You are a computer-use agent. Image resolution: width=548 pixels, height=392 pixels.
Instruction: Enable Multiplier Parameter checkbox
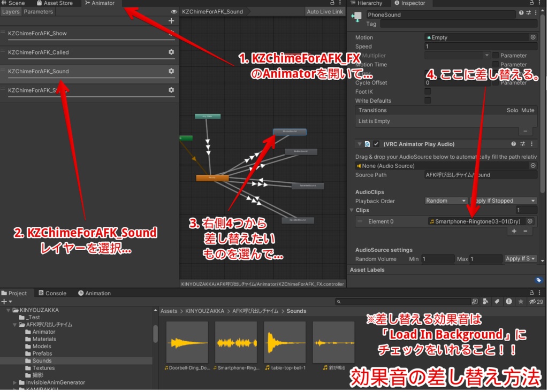tap(495, 55)
